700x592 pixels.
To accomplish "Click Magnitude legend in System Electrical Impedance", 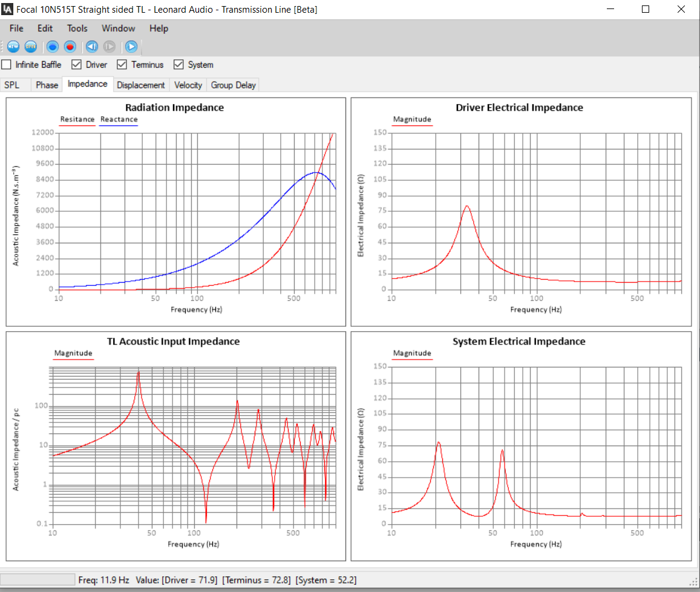I will (x=412, y=354).
